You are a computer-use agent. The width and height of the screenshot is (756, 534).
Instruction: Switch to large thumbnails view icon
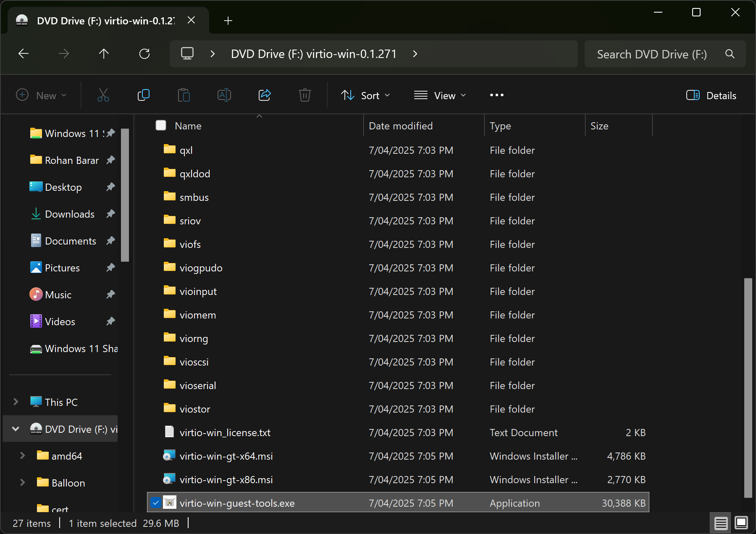[741, 523]
